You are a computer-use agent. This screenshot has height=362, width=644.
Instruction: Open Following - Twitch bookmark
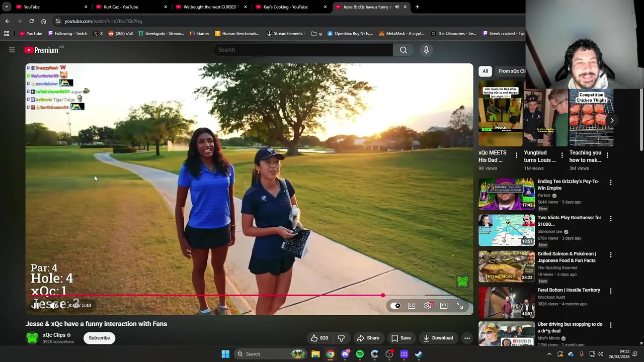point(67,34)
